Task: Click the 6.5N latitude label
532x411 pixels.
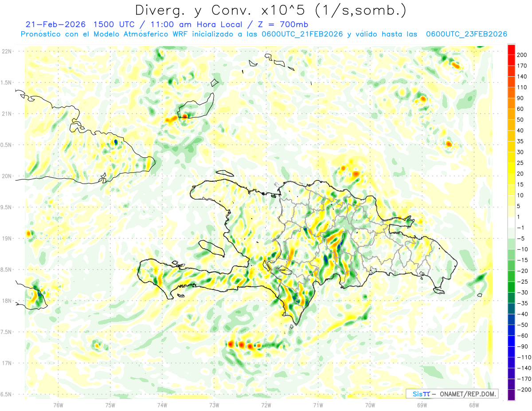Action: [7, 394]
